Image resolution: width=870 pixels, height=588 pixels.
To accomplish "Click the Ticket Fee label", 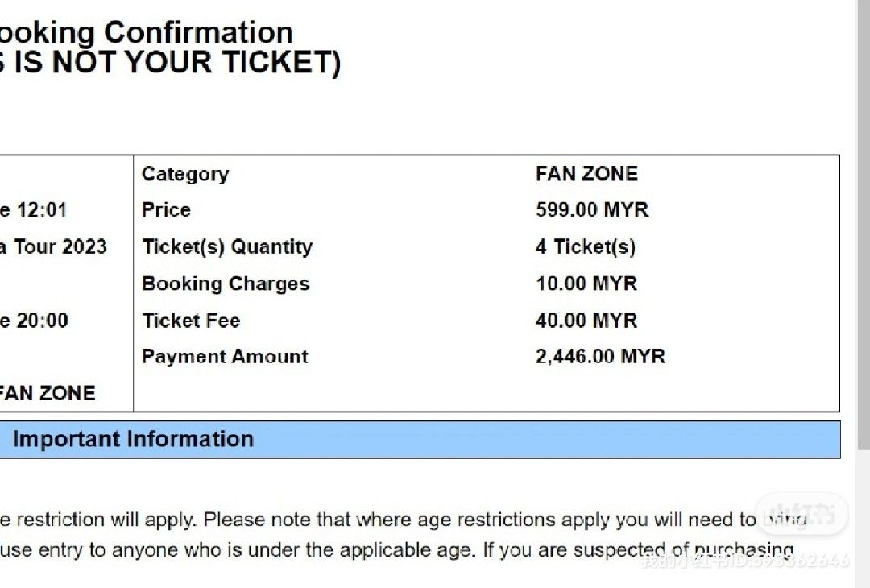I will click(191, 321).
